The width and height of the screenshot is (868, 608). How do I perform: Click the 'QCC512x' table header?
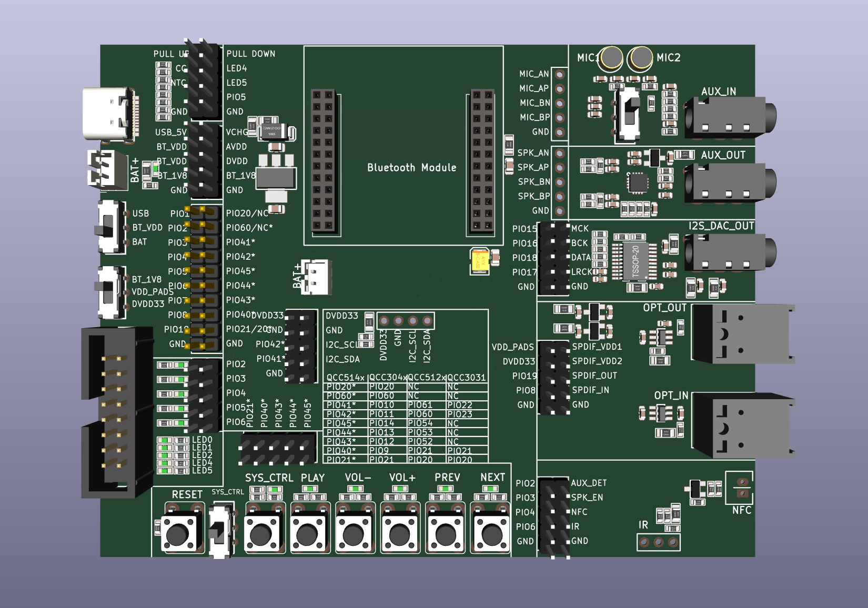427,378
